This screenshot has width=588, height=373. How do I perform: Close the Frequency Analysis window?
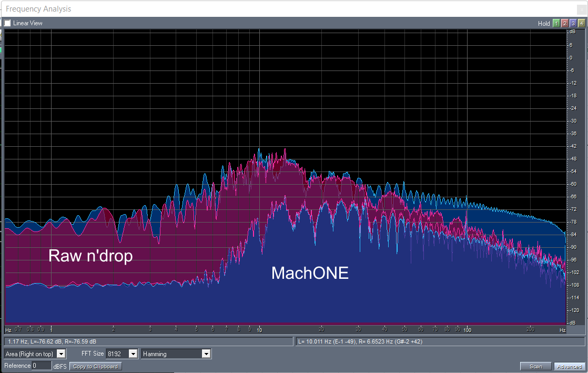coord(582,10)
